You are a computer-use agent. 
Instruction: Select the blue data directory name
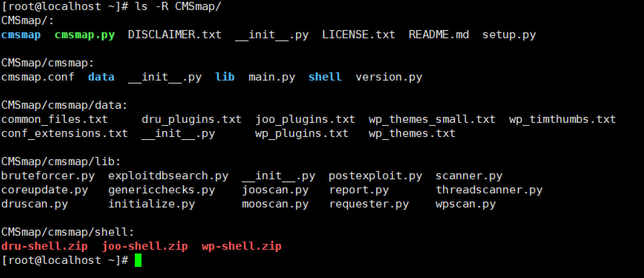pos(101,77)
